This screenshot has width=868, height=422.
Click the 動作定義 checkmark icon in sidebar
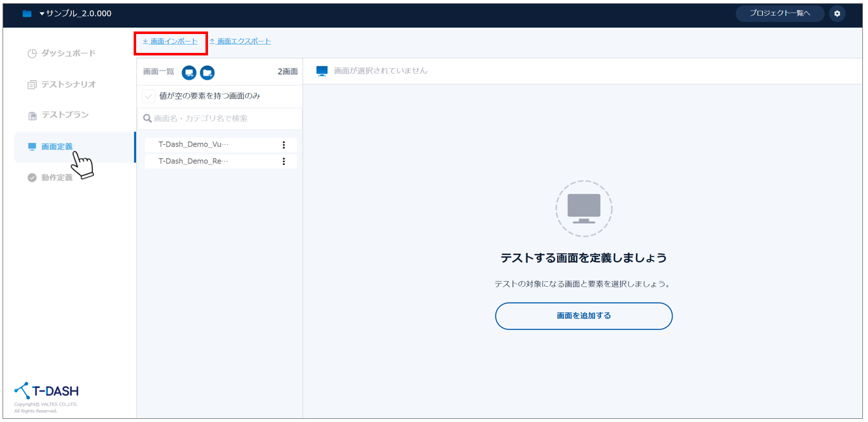(x=32, y=178)
